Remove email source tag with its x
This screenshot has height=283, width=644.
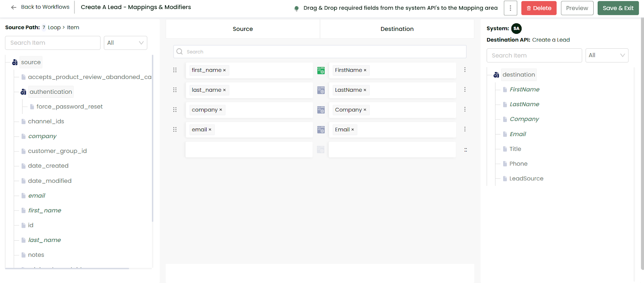tap(210, 130)
